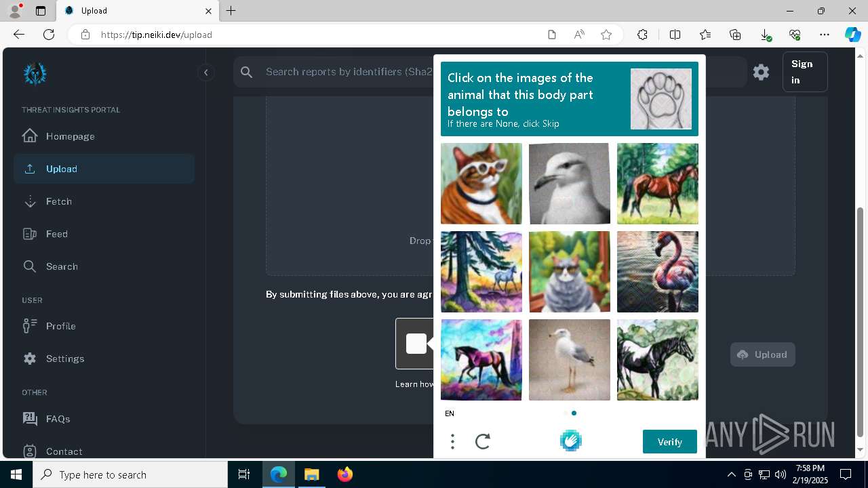Open the Copilot icon
868x488 pixels.
tap(852, 35)
